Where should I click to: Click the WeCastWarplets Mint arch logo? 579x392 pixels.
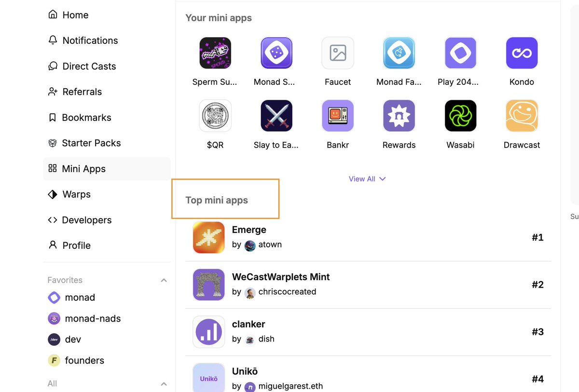click(209, 284)
